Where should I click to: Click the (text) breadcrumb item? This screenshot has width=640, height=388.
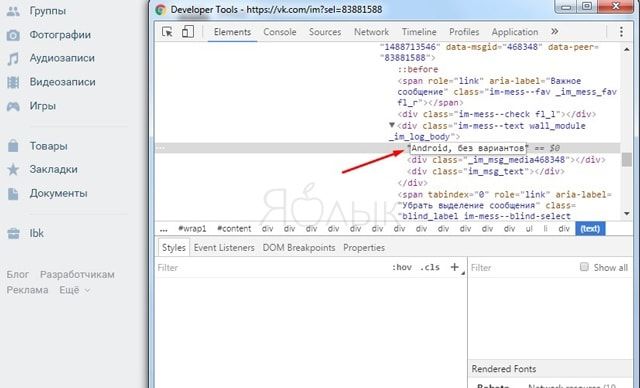point(590,228)
